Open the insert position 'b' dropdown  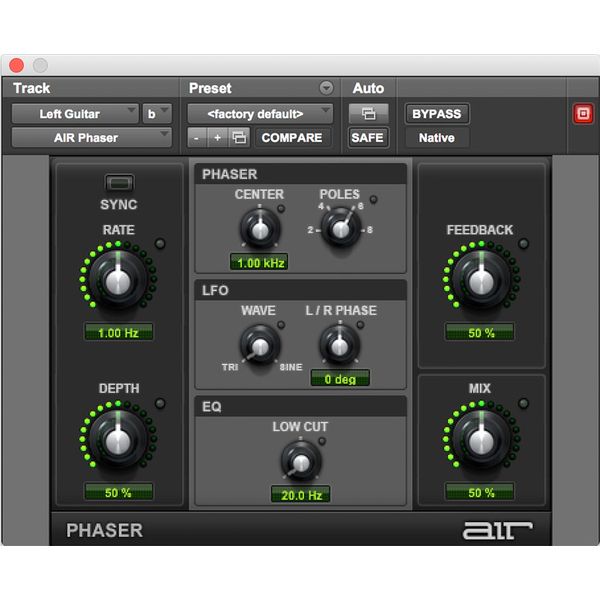tap(157, 114)
